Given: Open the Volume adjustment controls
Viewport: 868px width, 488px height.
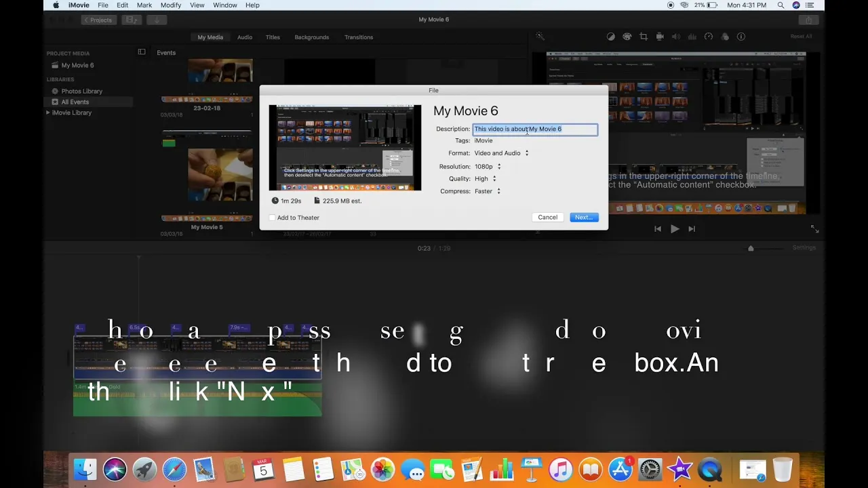Looking at the screenshot, I should [x=676, y=37].
